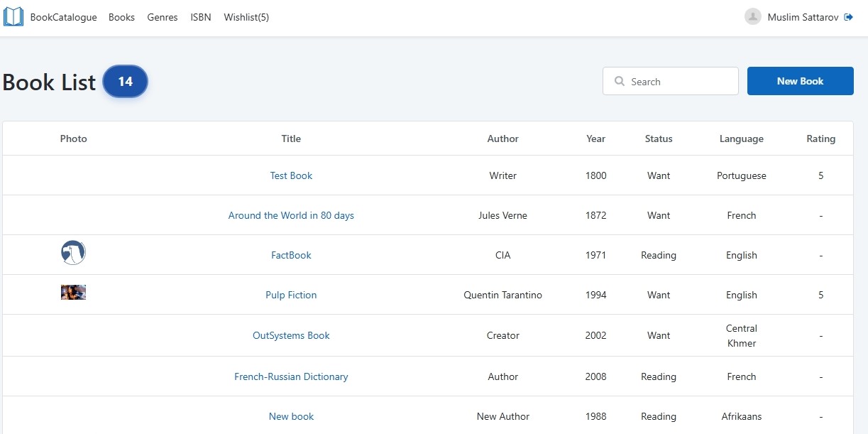Open the Books menu item
868x434 pixels.
[x=121, y=17]
